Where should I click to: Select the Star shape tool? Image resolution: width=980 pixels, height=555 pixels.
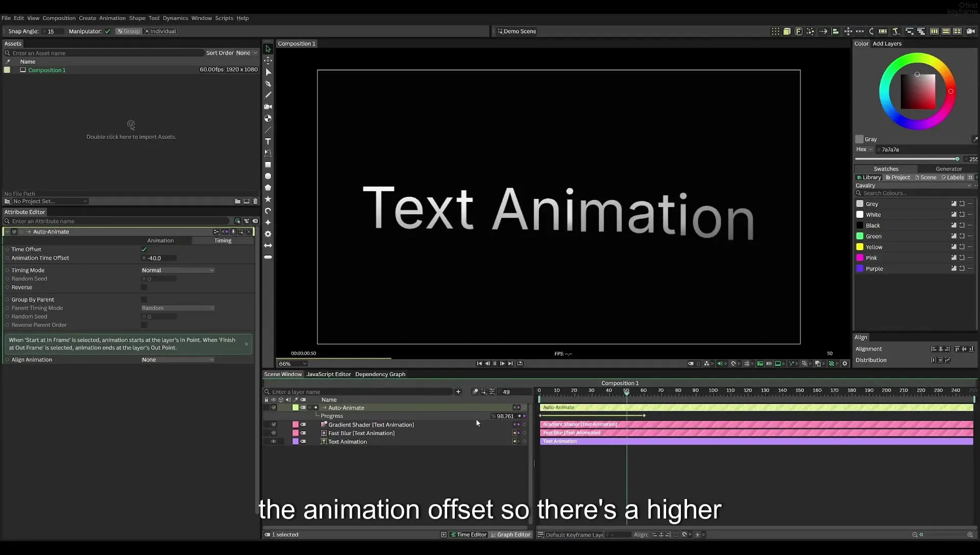pos(268,199)
